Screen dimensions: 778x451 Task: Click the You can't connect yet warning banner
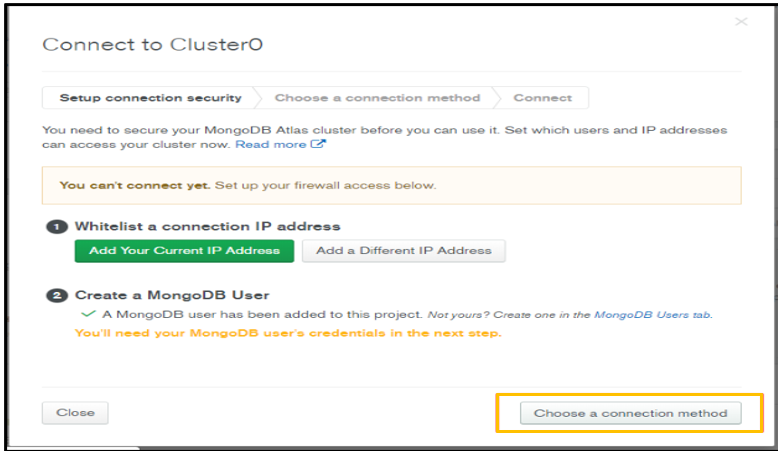click(x=391, y=186)
